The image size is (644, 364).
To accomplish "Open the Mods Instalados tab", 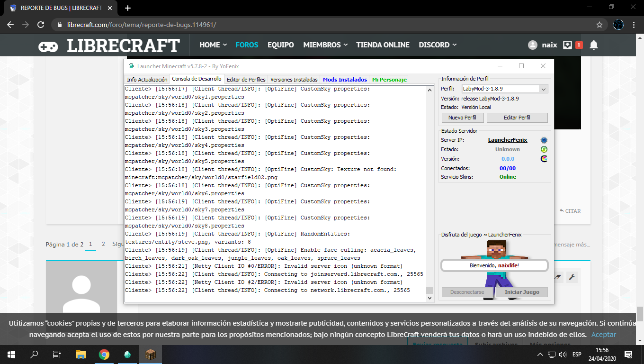I will (345, 80).
